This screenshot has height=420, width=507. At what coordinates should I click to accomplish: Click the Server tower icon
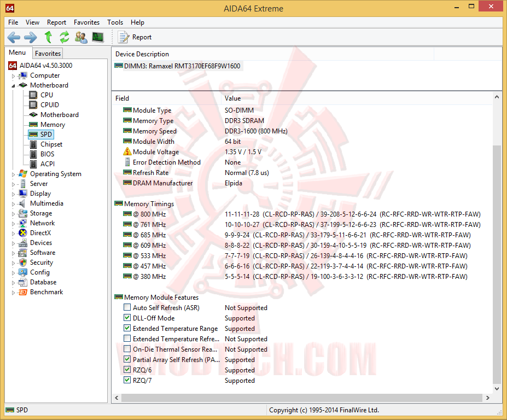click(x=23, y=184)
